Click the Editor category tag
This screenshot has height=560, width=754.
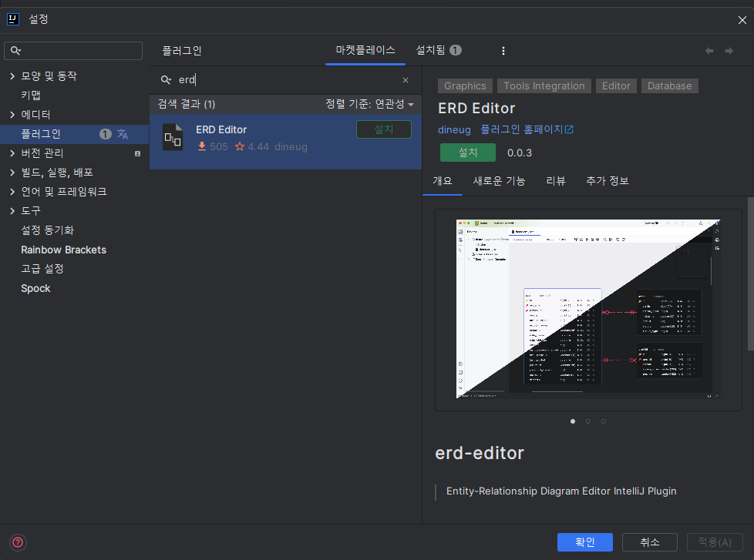616,86
